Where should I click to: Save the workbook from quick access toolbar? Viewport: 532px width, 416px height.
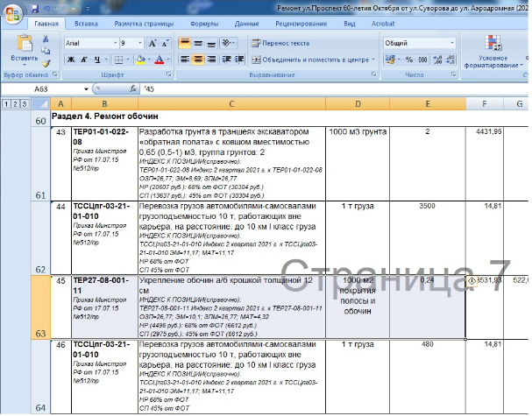pos(34,9)
